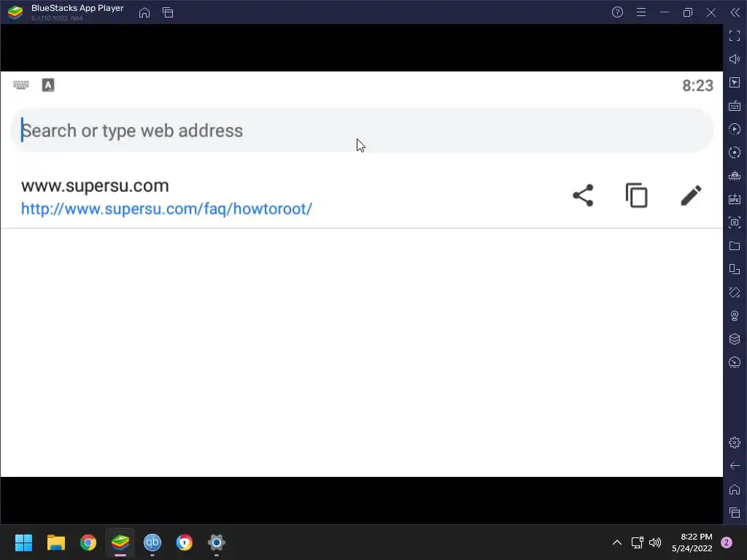Click the multi-instance manager icon in sidebar
The height and width of the screenshot is (560, 747).
[x=735, y=269]
